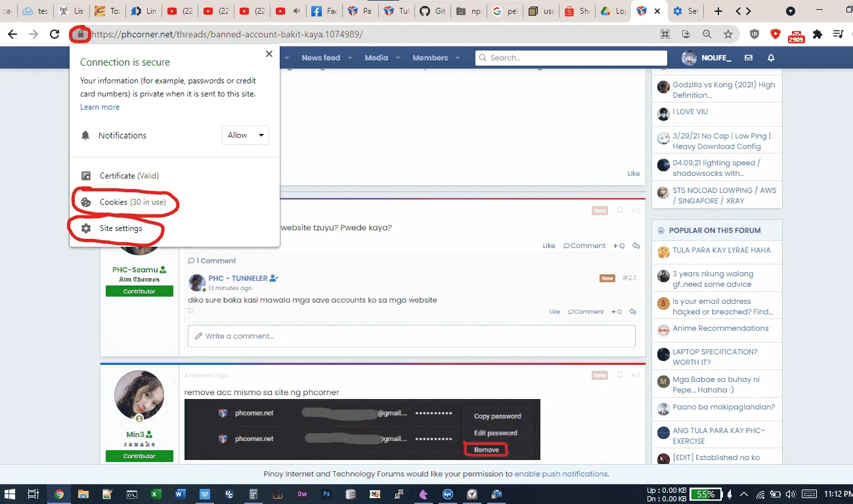
Task: Click the Certificate icon in site popup
Action: (85, 176)
